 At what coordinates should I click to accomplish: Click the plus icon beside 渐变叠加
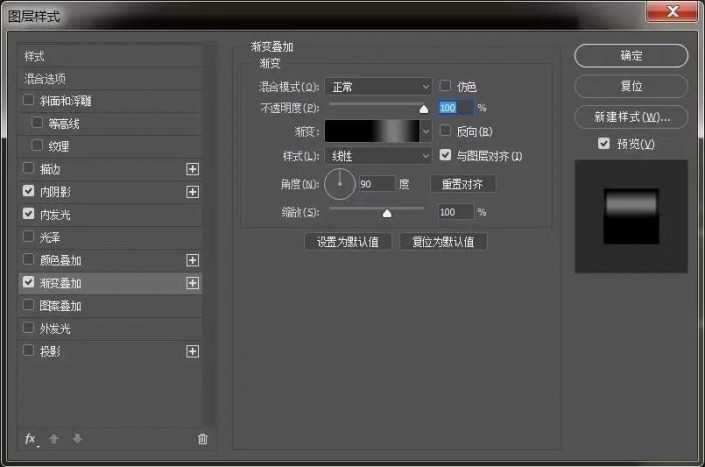(192, 283)
